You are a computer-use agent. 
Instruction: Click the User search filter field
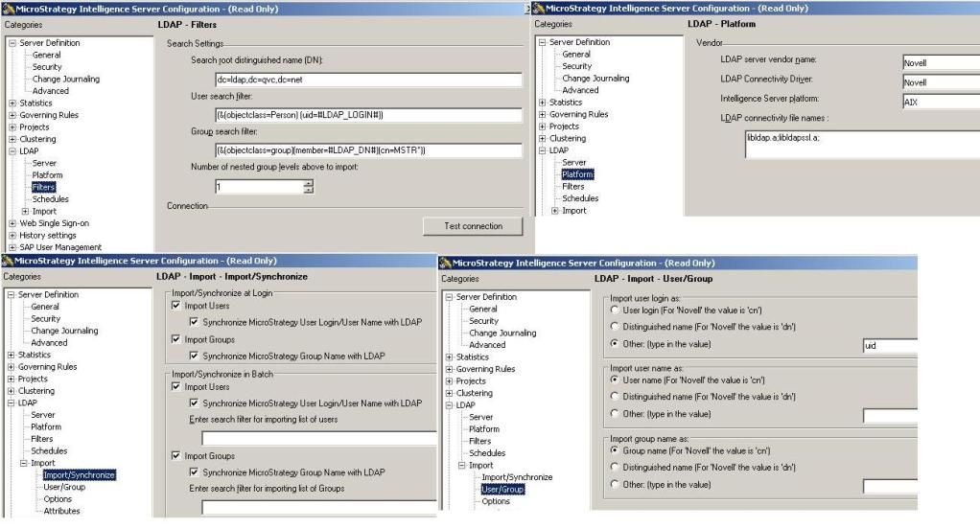coord(368,115)
